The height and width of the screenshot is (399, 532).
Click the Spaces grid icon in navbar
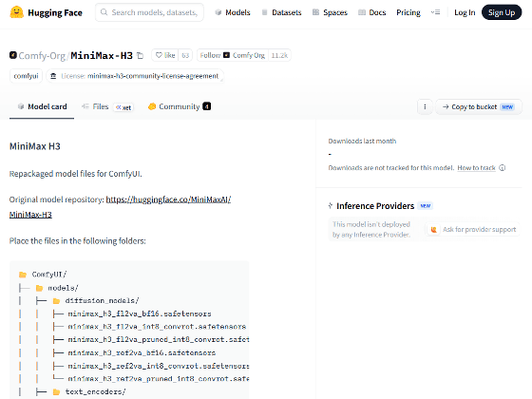click(x=315, y=12)
